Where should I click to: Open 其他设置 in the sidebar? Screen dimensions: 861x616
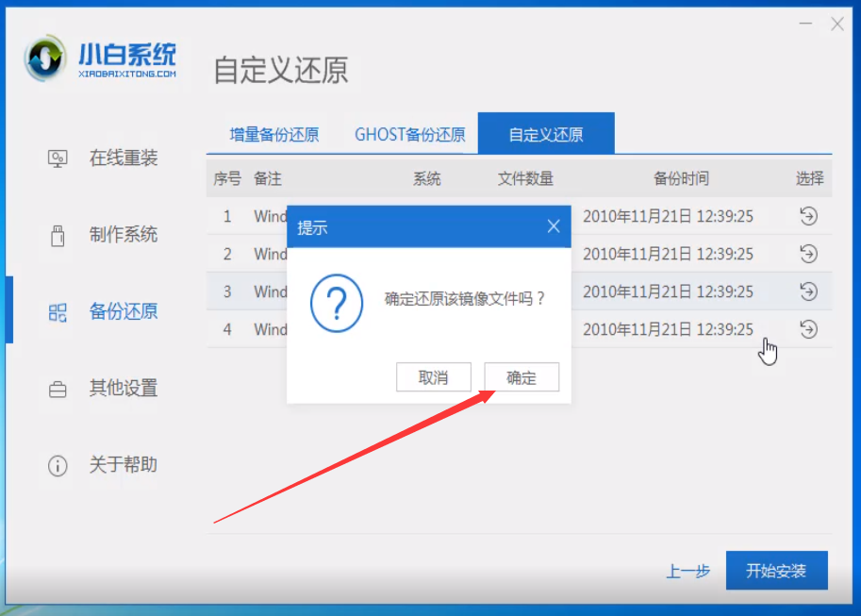(x=104, y=388)
